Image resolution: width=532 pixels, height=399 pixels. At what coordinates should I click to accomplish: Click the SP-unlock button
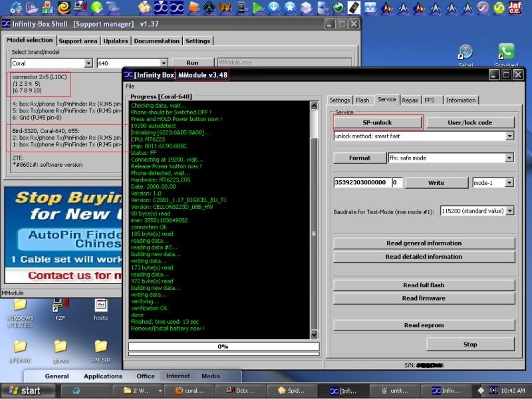377,122
